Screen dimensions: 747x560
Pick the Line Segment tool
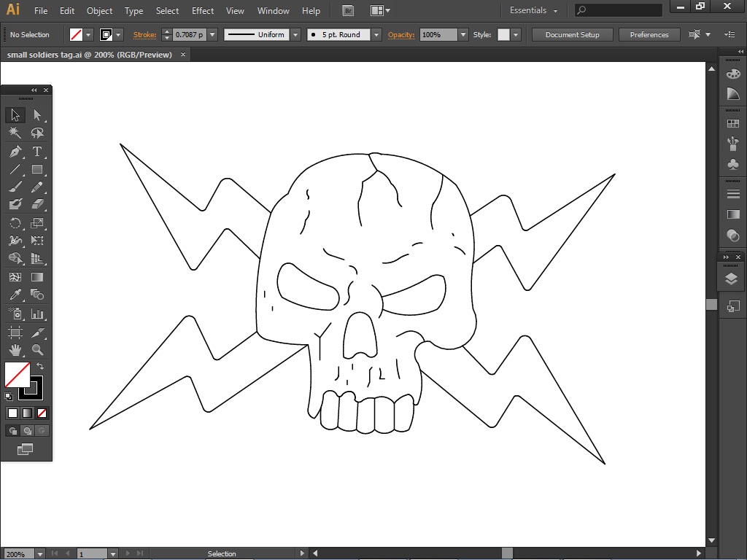15,169
